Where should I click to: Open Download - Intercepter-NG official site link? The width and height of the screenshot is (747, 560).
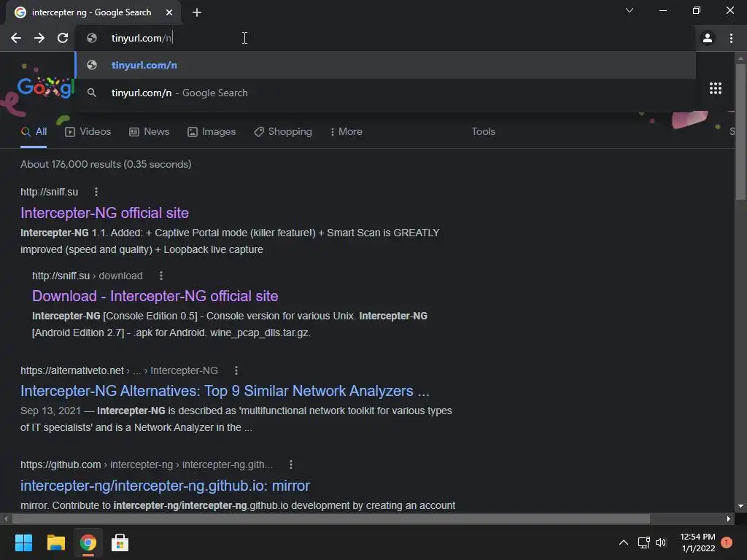click(x=155, y=296)
